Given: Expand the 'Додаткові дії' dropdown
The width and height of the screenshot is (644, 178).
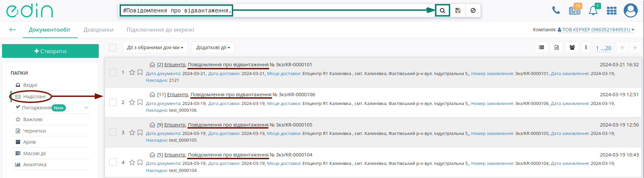Looking at the screenshot, I should 213,47.
